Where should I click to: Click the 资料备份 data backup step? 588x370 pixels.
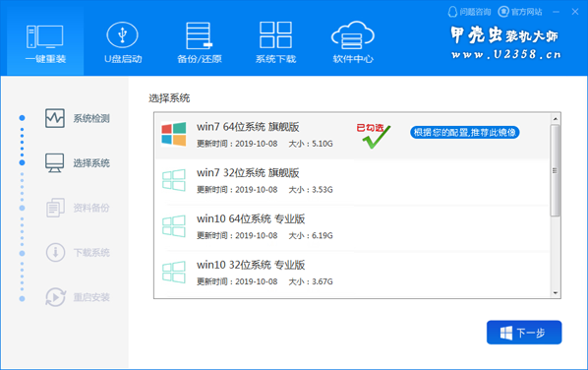tap(78, 208)
